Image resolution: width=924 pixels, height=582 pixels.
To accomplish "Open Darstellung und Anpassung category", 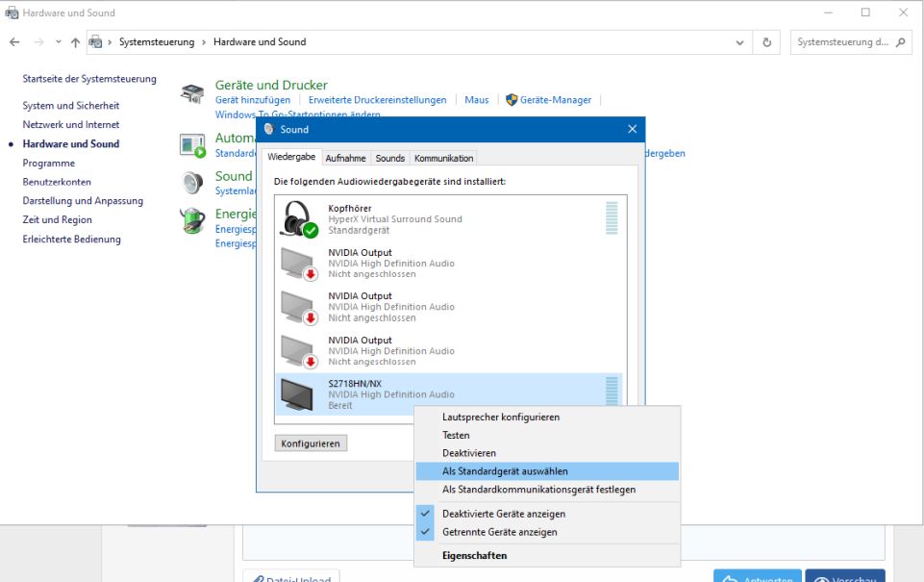I will [x=83, y=200].
